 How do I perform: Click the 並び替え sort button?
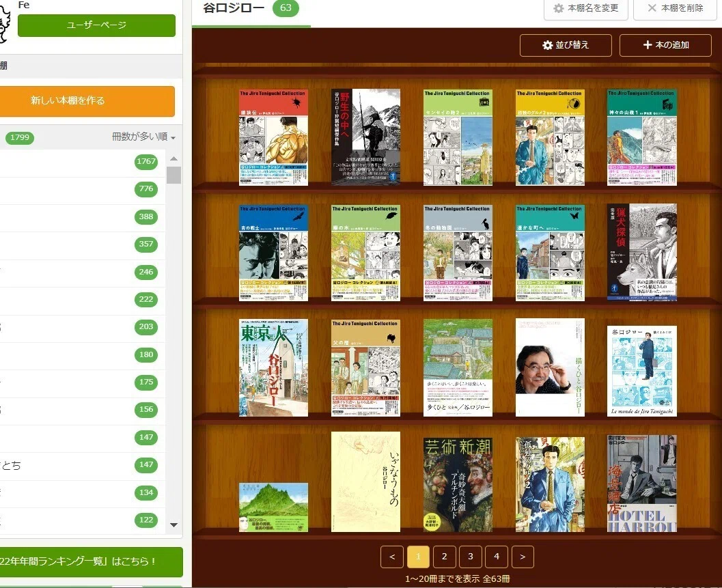566,45
